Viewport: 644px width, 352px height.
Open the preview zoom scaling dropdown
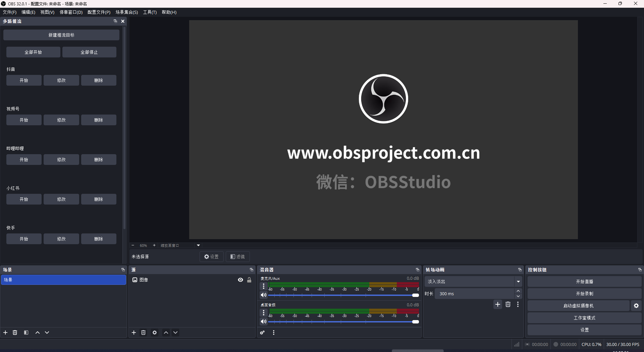click(198, 245)
